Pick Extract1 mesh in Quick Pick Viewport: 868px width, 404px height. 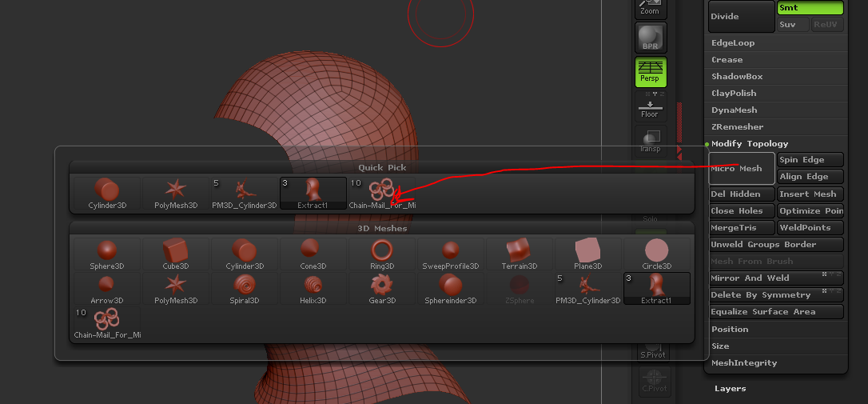[313, 194]
